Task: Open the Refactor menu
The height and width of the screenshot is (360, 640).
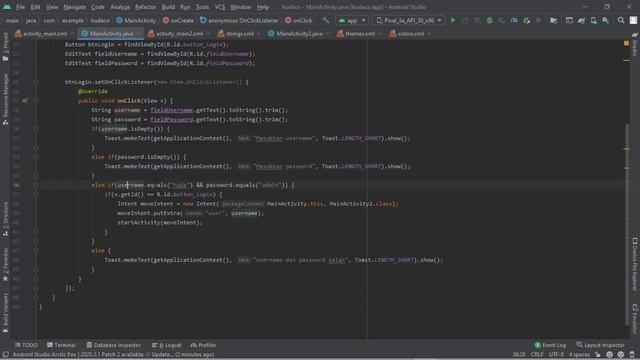Action: point(145,7)
